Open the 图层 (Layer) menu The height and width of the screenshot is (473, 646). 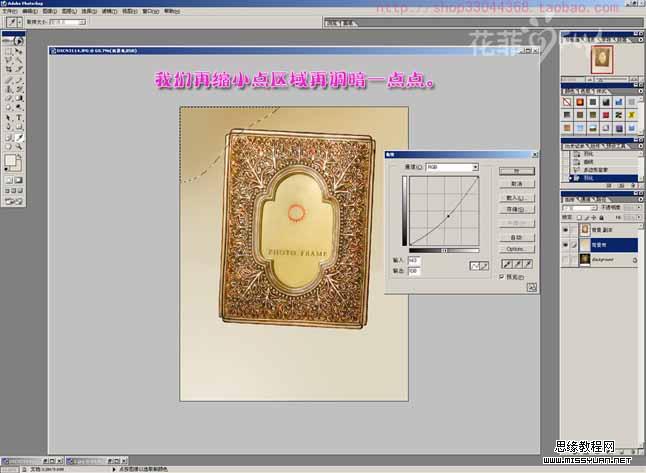coord(69,11)
